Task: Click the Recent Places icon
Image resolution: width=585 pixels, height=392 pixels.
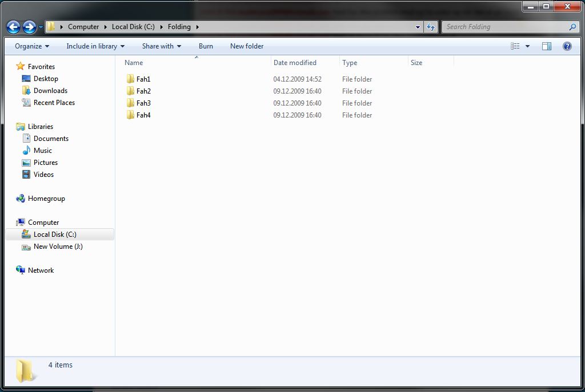Action: pyautogui.click(x=26, y=103)
